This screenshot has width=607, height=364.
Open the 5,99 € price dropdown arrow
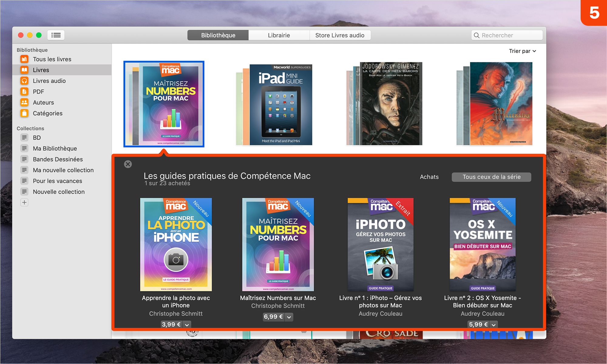494,325
